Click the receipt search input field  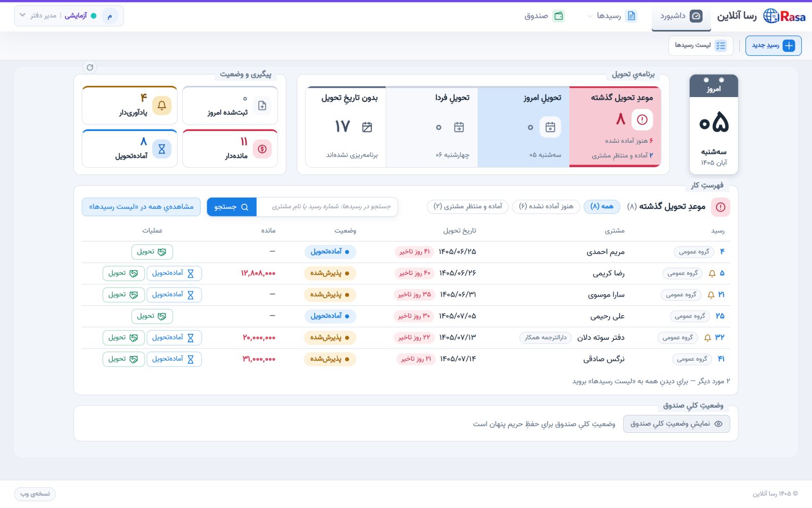coord(327,207)
